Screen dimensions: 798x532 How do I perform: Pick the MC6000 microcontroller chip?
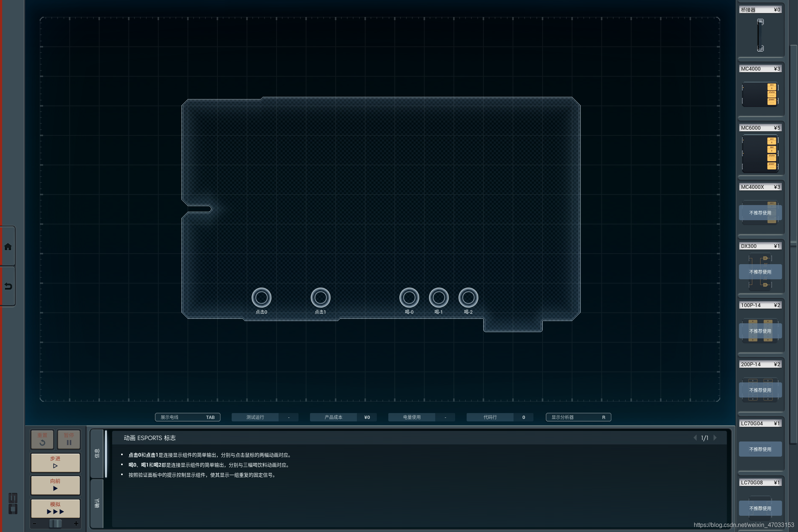click(760, 154)
